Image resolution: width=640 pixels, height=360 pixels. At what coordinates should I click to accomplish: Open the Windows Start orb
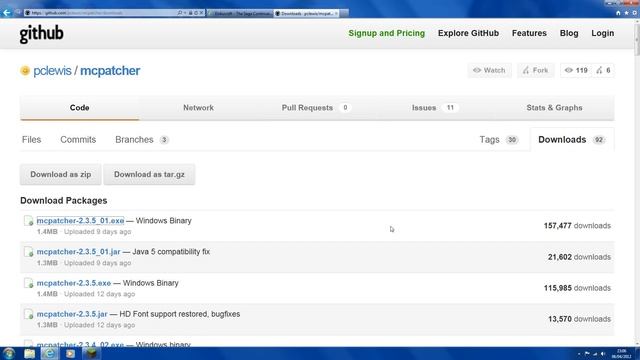[x=9, y=353]
